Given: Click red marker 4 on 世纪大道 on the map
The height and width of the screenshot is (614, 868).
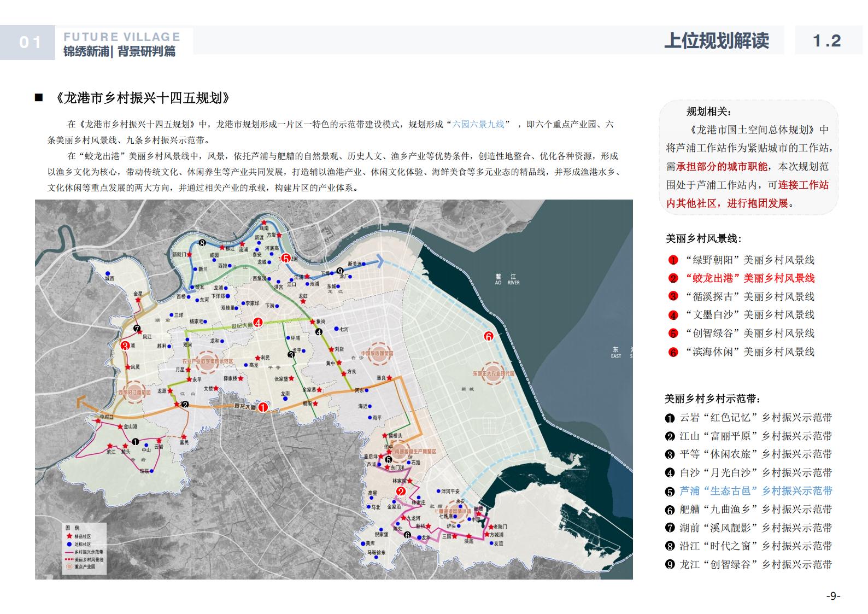Looking at the screenshot, I should click(x=257, y=322).
